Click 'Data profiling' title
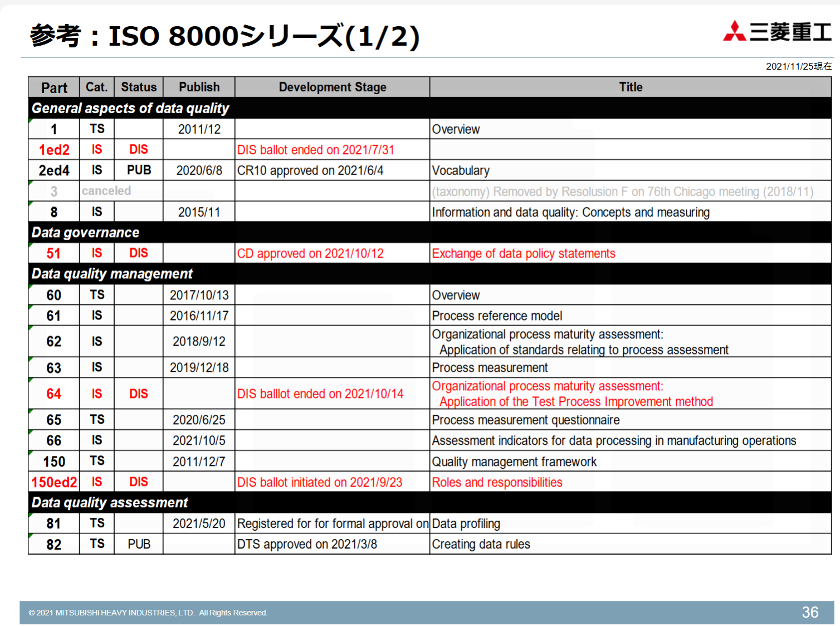 point(466,524)
